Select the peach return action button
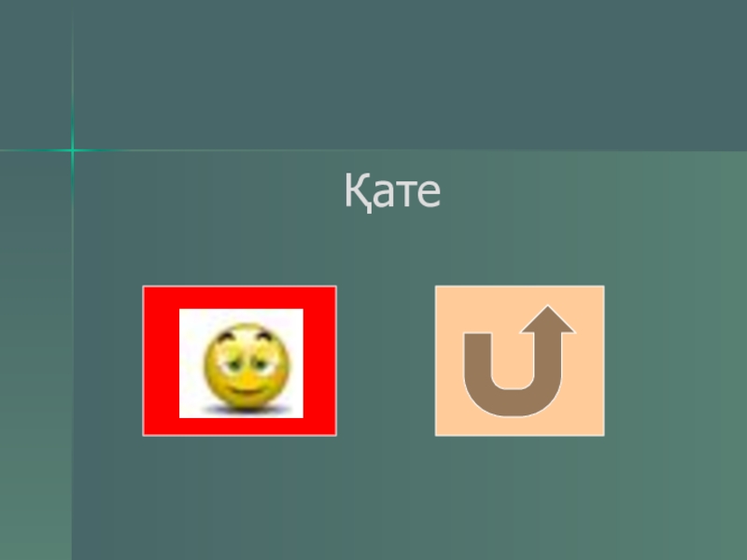The width and height of the screenshot is (747, 560). pos(520,361)
